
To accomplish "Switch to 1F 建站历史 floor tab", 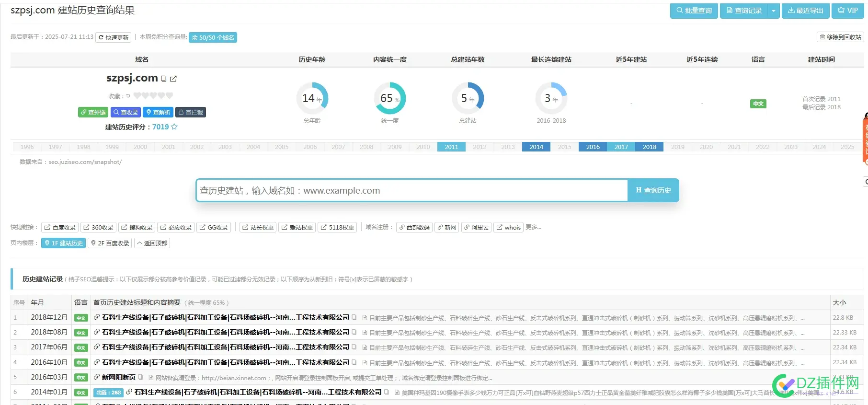I will coord(63,243).
